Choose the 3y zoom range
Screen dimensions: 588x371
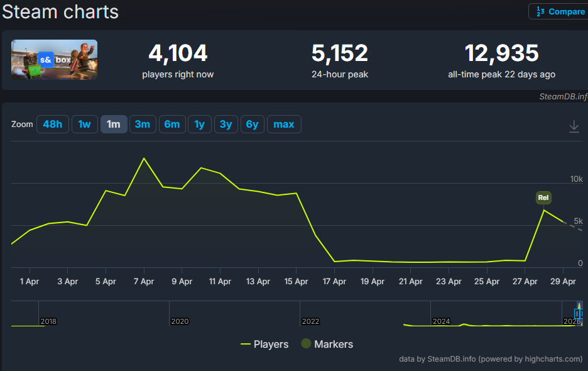tap(226, 125)
